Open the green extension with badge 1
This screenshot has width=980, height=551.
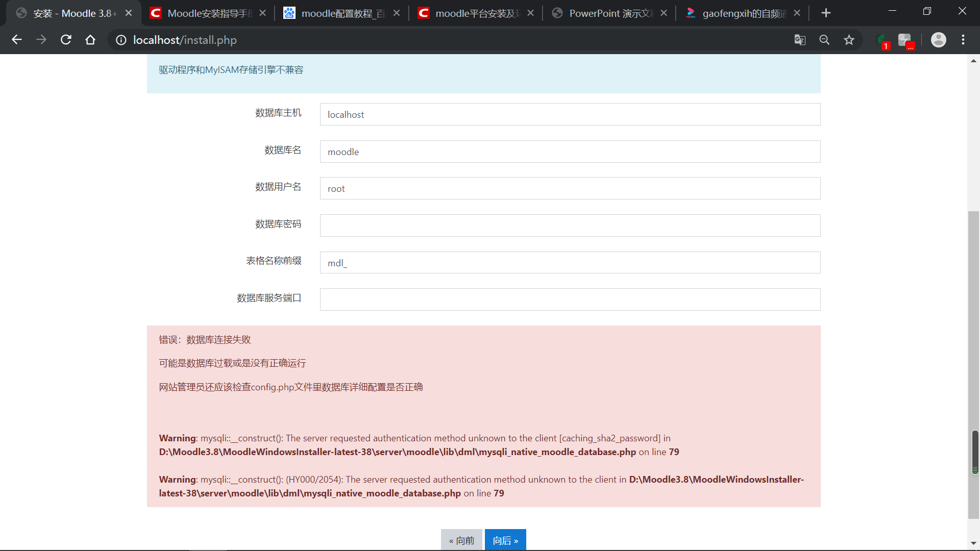(883, 41)
